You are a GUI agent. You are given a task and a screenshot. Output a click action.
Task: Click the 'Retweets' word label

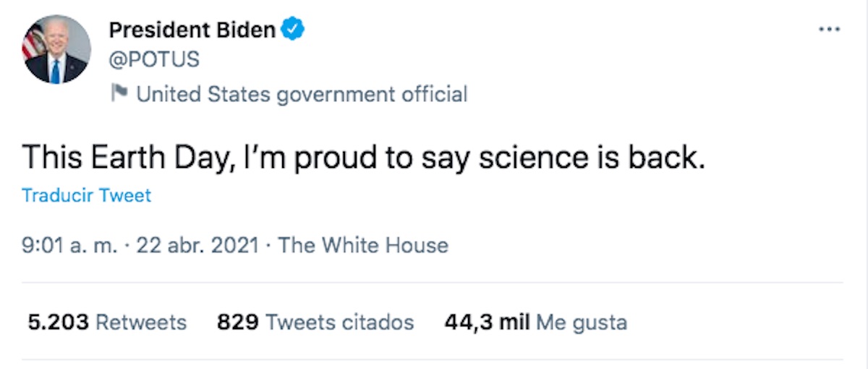coord(141,322)
